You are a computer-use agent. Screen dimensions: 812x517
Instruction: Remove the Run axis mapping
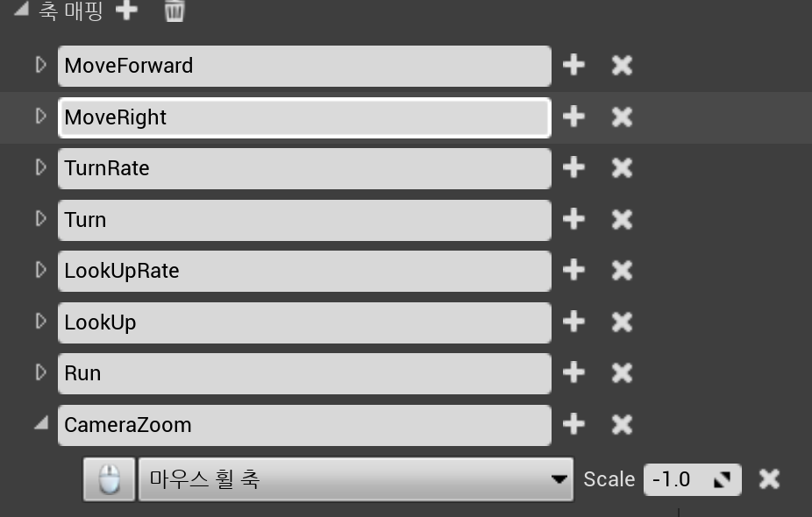621,372
